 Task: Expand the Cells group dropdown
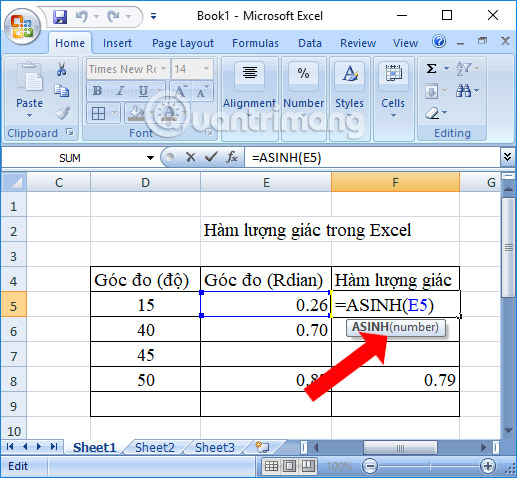tap(393, 116)
